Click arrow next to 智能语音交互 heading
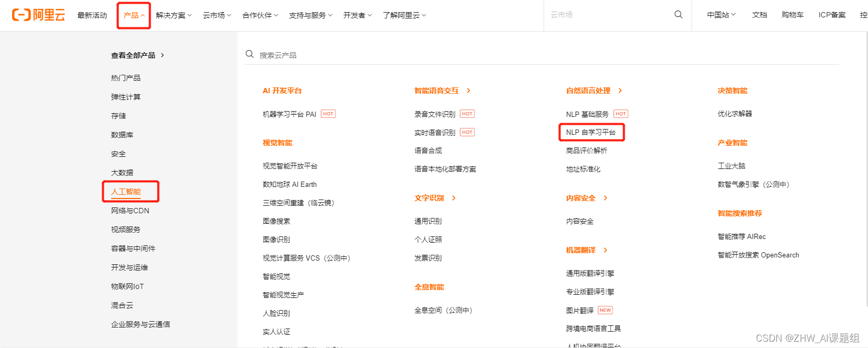868x348 pixels. point(468,91)
